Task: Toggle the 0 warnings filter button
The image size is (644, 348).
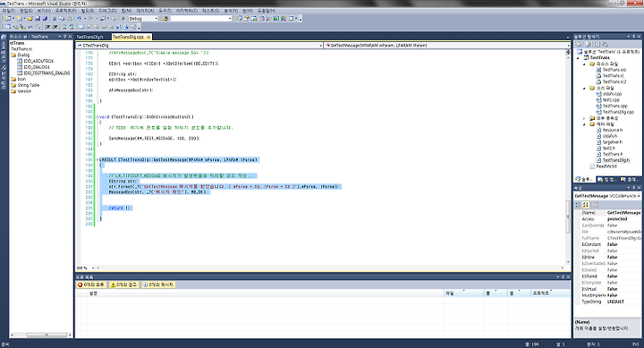Action: 123,284
